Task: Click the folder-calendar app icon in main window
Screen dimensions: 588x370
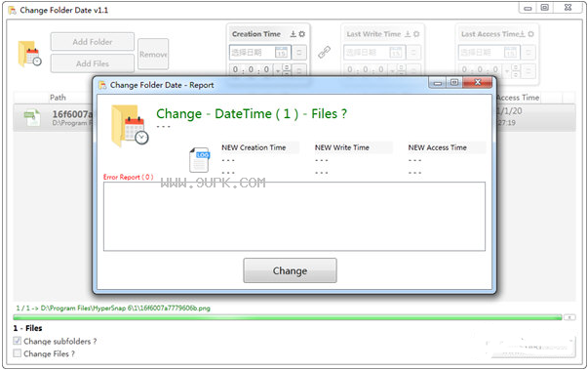Action: click(29, 54)
